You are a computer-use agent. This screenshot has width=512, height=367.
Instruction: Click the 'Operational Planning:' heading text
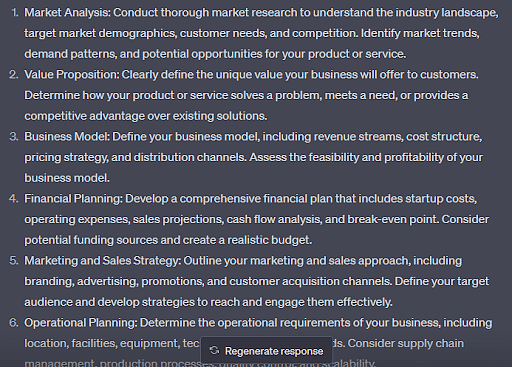coord(81,323)
